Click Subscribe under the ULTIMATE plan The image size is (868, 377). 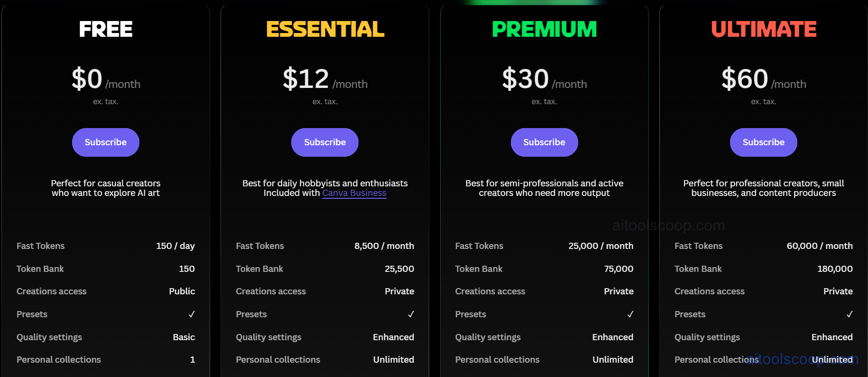(763, 142)
